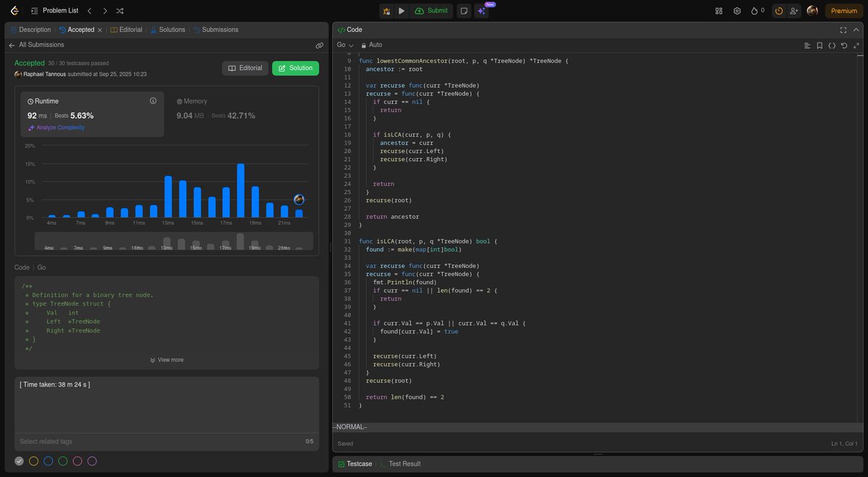Toggle the Auto lock setting
The image size is (868, 477).
[372, 45]
